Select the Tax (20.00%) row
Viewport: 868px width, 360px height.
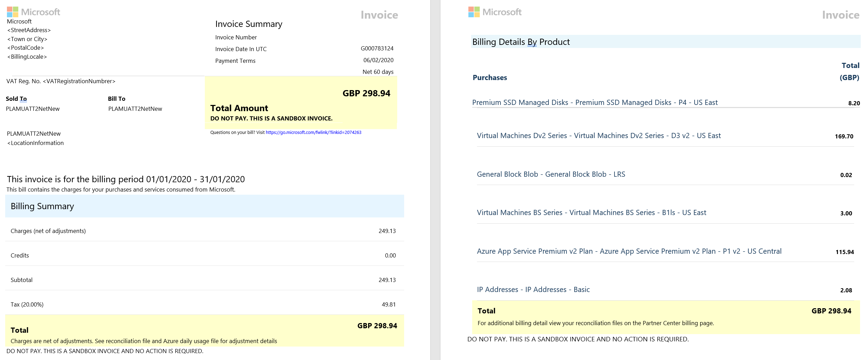tap(204, 304)
